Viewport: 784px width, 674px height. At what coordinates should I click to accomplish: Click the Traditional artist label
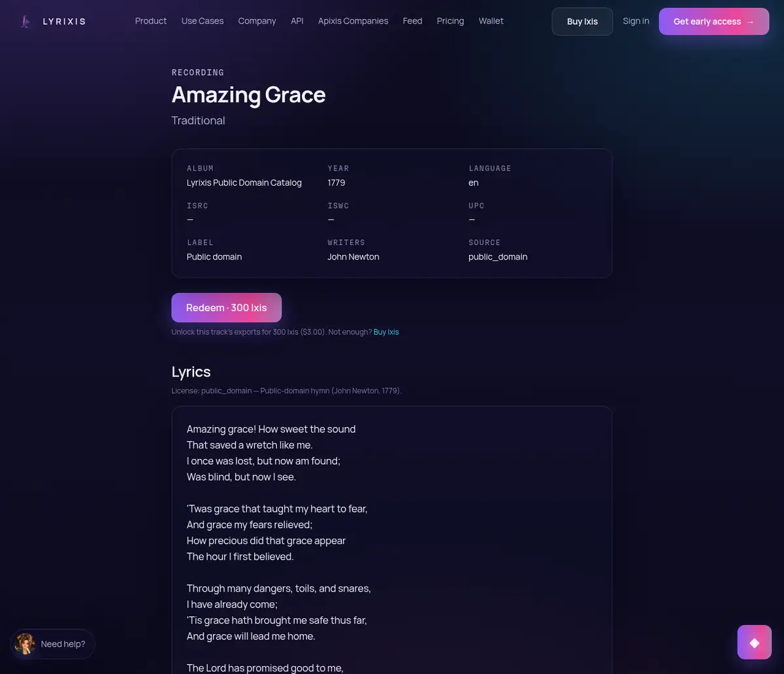point(198,120)
